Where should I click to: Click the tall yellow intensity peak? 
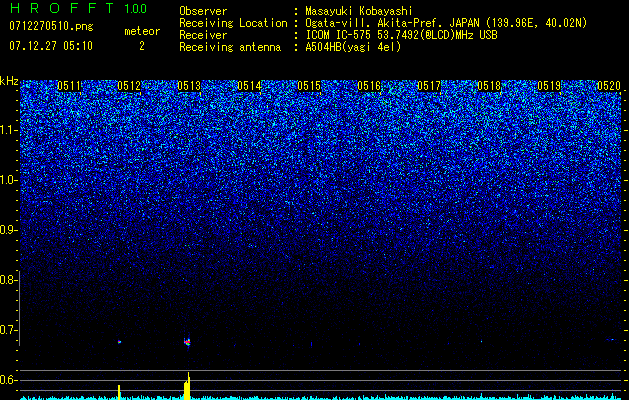(x=187, y=386)
